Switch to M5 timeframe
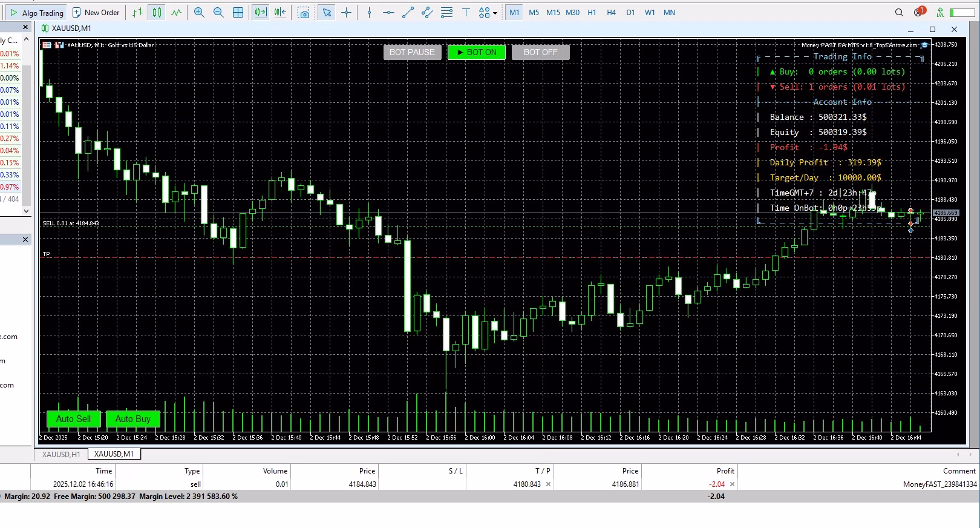Viewport: 980px width, 528px height. (534, 13)
